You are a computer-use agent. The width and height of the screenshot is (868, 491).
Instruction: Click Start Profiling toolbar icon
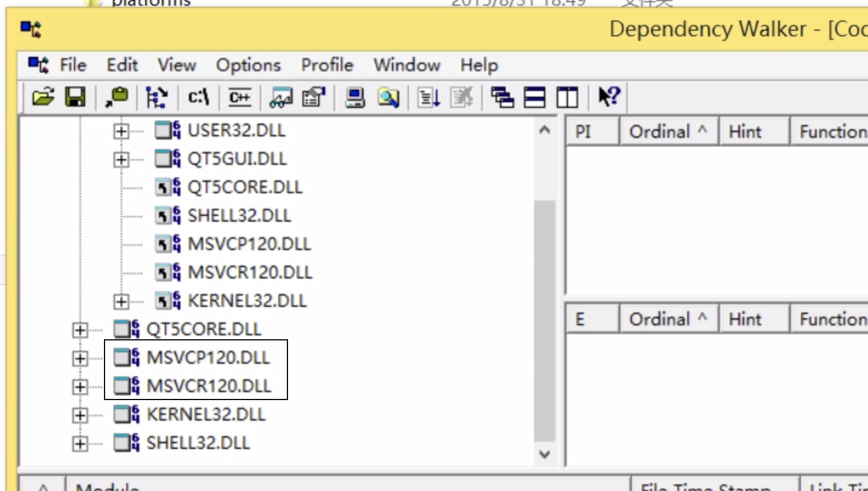tap(429, 97)
